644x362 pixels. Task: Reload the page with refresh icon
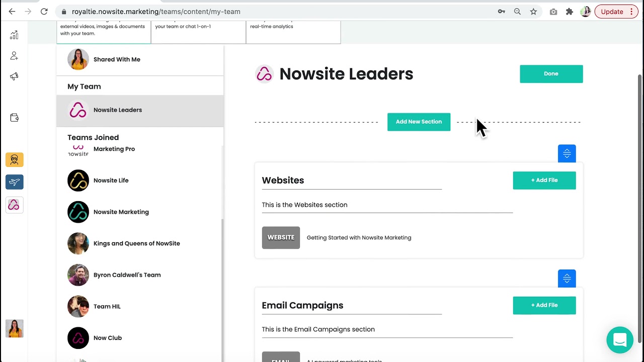44,12
